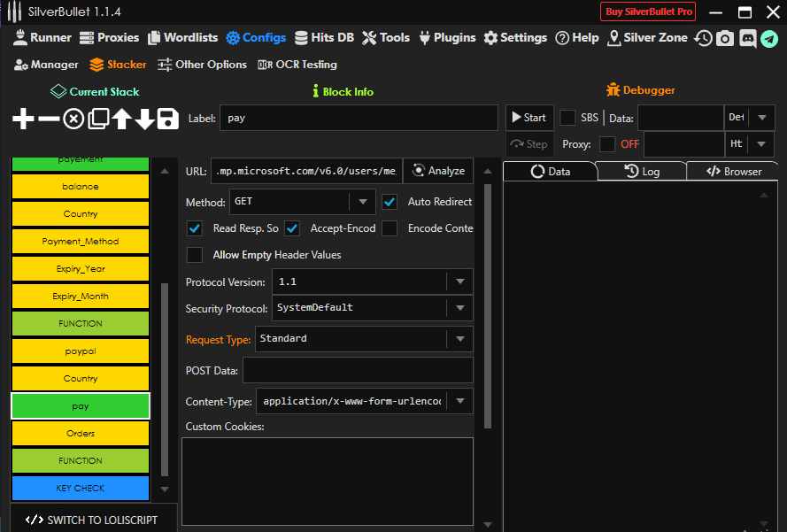Click the Discord icon
The height and width of the screenshot is (532, 787).
[747, 38]
